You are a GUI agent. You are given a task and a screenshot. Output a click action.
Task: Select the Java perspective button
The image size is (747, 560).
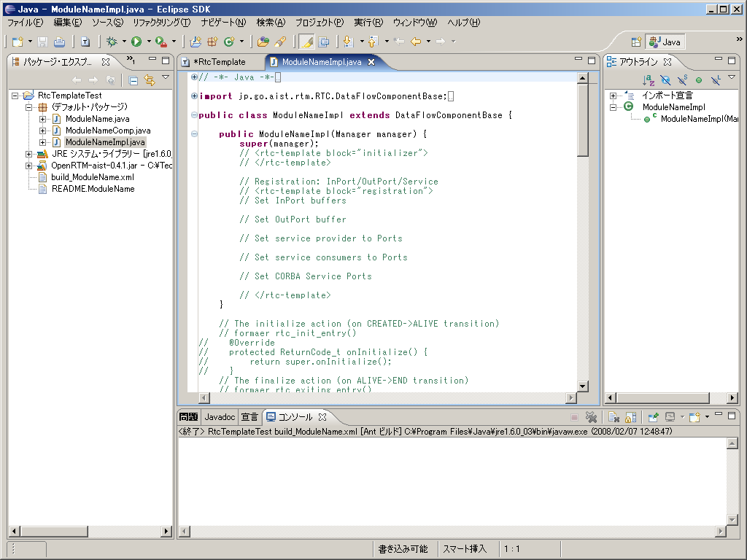pos(665,42)
